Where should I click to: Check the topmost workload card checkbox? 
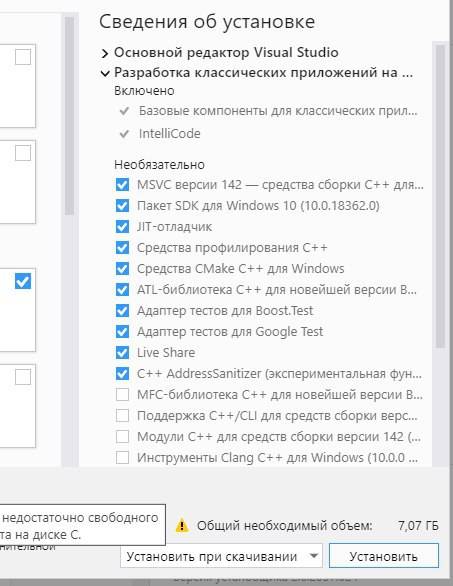point(23,57)
